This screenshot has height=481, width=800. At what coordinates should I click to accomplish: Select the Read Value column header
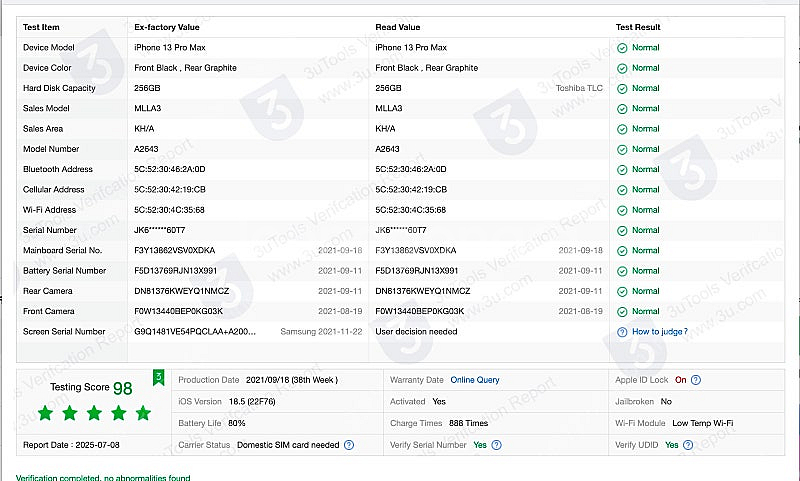(x=397, y=27)
